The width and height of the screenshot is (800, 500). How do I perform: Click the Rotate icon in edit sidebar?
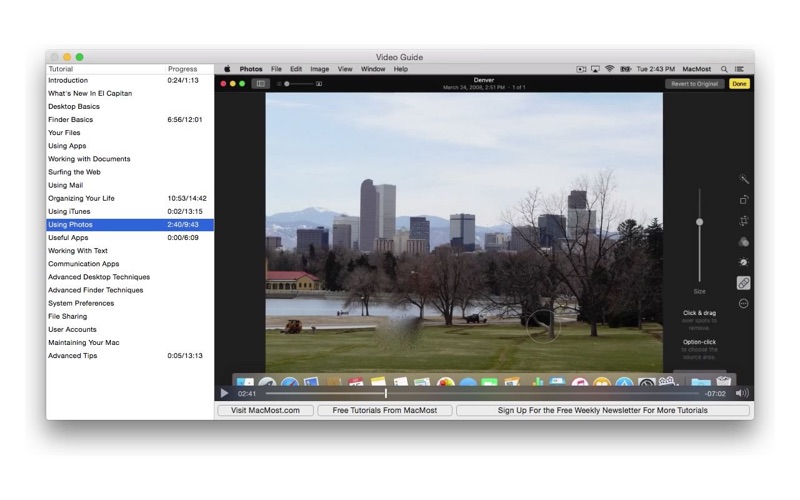[x=743, y=200]
